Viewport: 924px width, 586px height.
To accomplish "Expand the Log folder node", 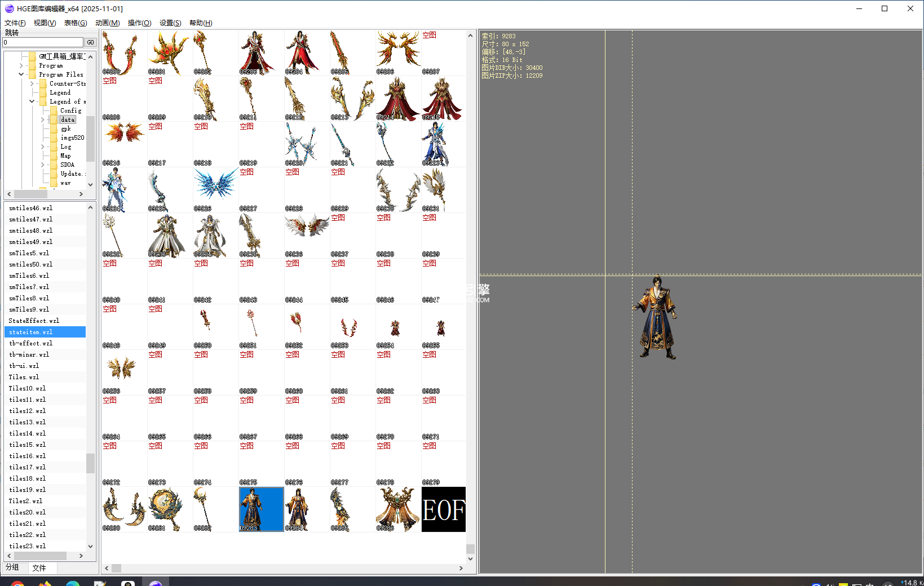I will click(x=43, y=146).
